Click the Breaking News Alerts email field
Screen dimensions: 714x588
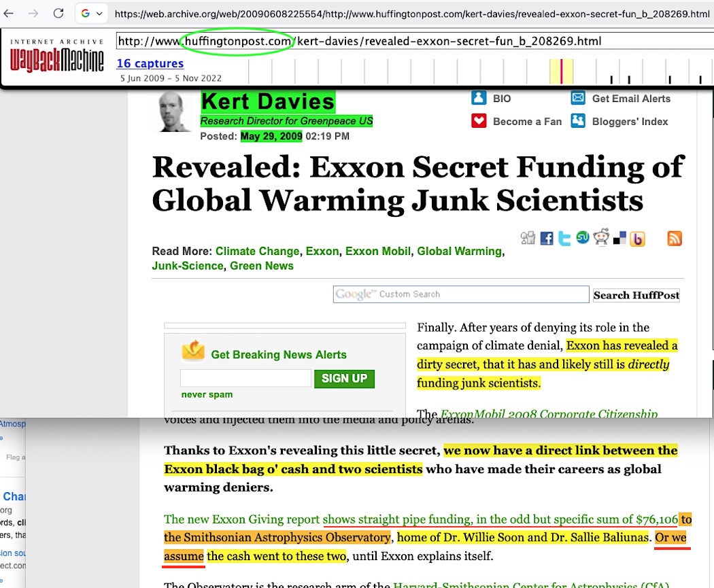click(x=245, y=379)
